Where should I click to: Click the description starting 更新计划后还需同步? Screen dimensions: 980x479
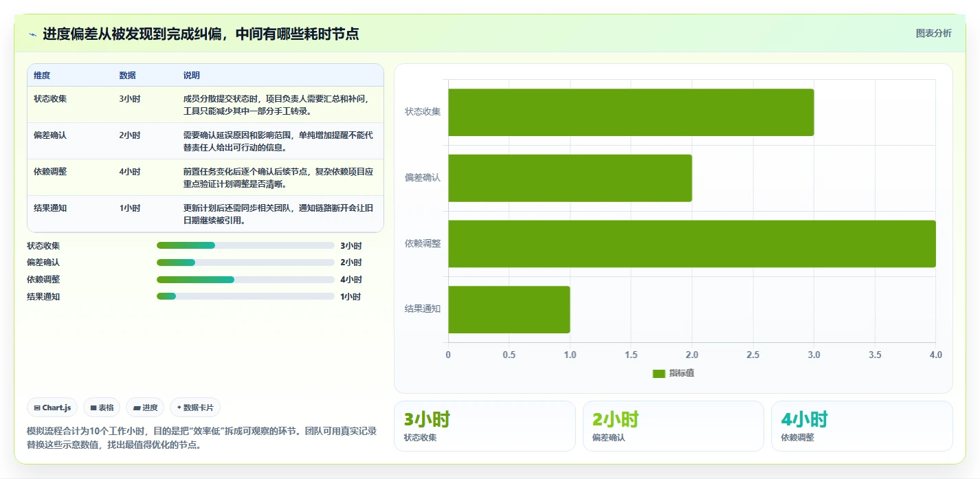point(280,214)
